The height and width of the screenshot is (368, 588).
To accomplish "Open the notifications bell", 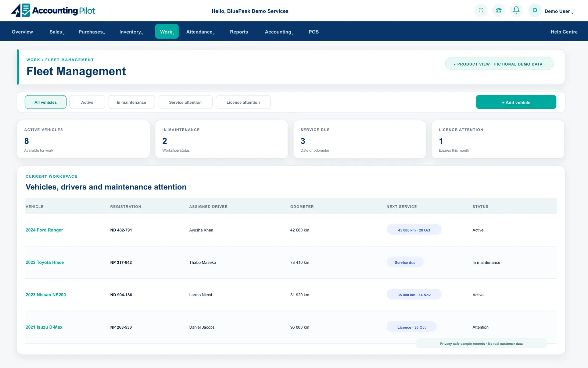I will [516, 10].
